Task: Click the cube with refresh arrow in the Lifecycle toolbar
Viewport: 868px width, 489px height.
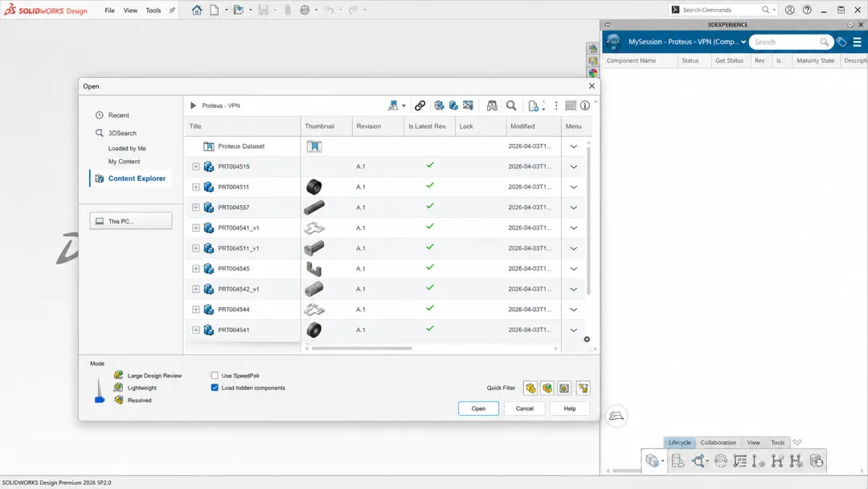Action: [817, 461]
